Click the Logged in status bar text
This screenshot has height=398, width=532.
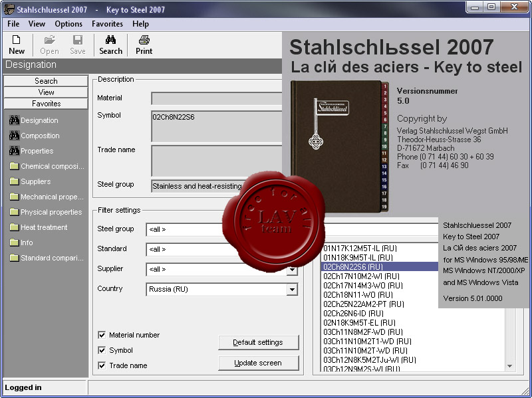23,387
